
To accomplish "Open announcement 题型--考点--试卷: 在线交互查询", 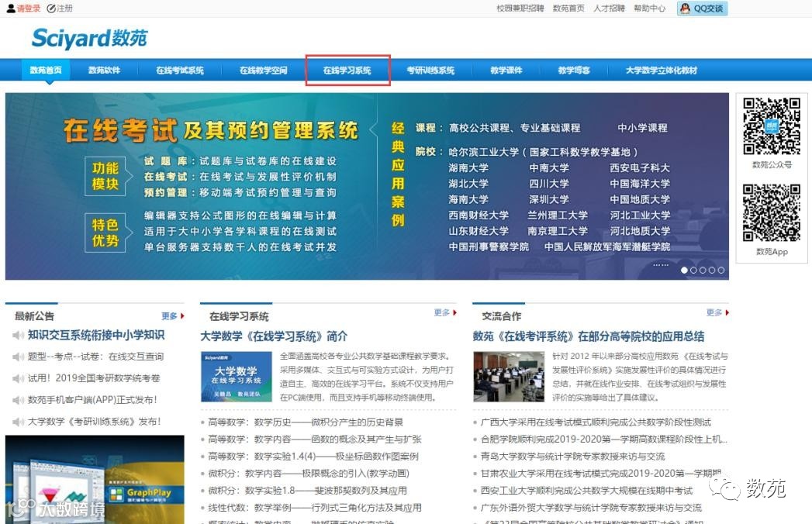I will pos(96,357).
